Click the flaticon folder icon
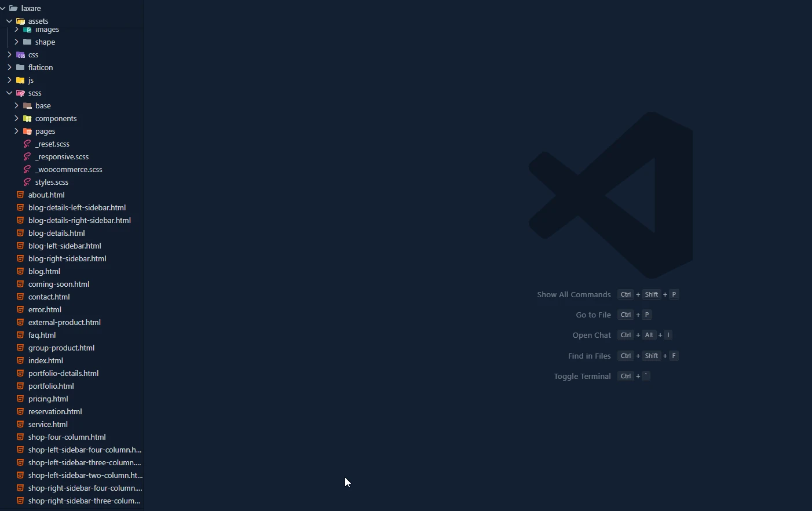 (x=21, y=68)
